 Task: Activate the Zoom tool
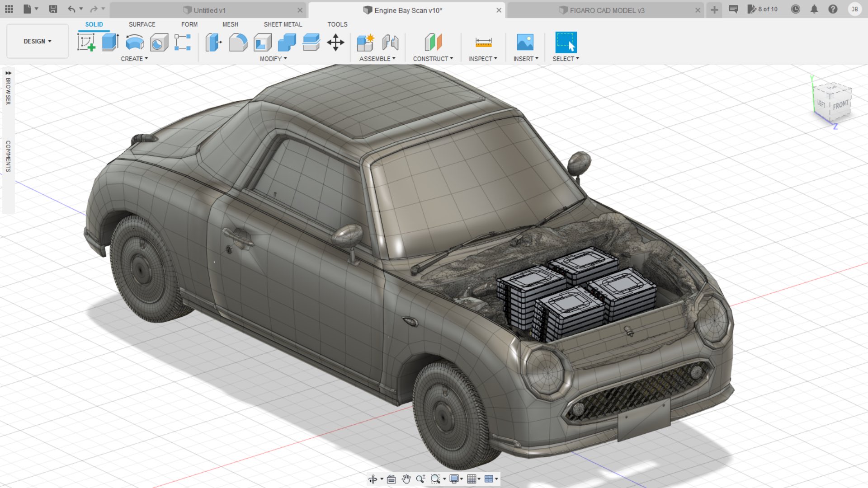coord(420,479)
